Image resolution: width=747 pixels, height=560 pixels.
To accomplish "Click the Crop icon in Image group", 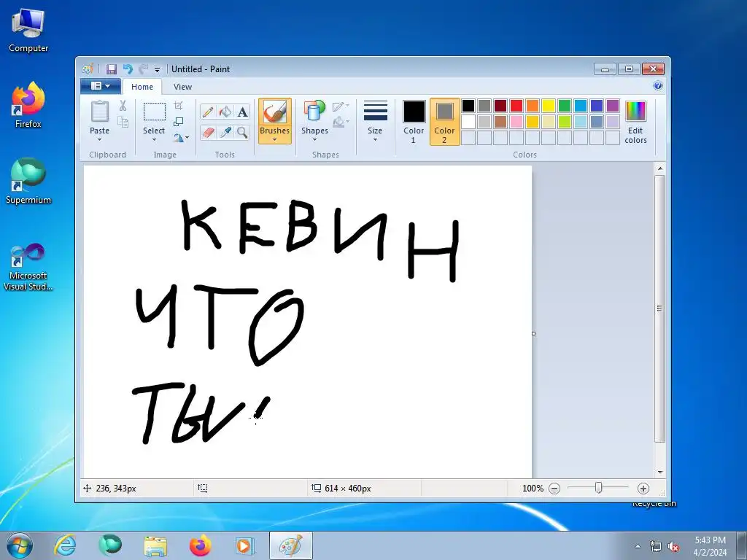I will coord(178,106).
